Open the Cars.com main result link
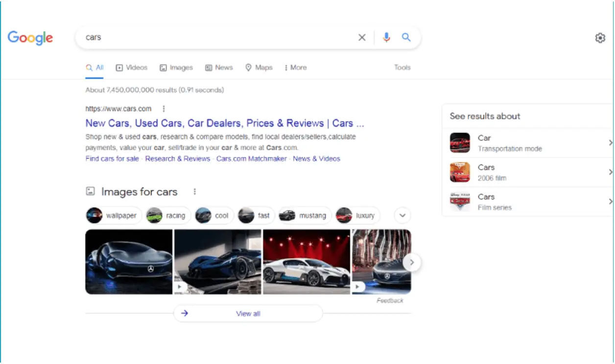 (224, 123)
